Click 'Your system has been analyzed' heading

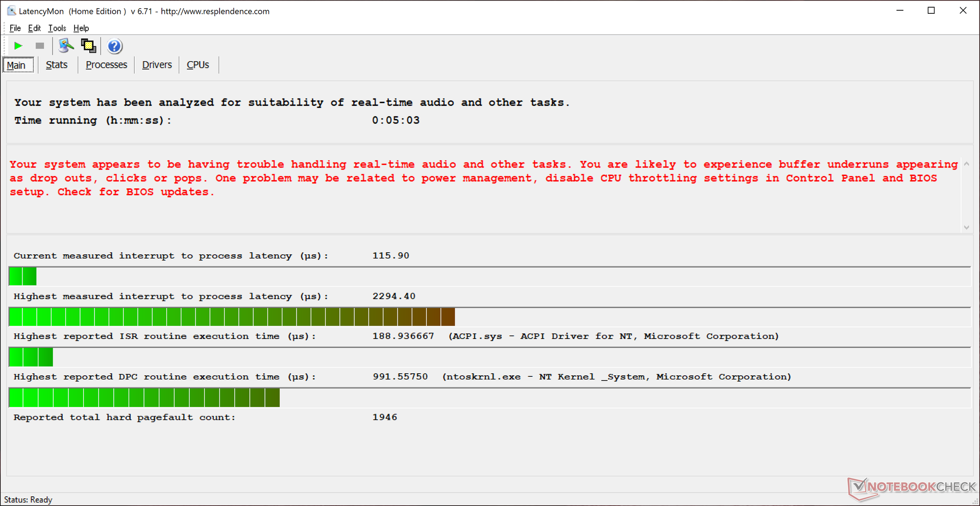(291, 103)
